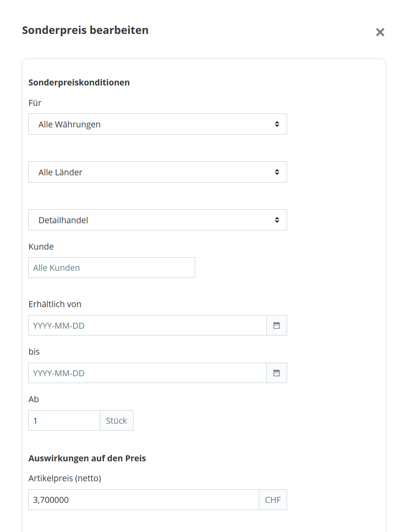Screen dimensions: 403x532
Task: Open the Detailhandel customer group dropdown
Action: (158, 220)
